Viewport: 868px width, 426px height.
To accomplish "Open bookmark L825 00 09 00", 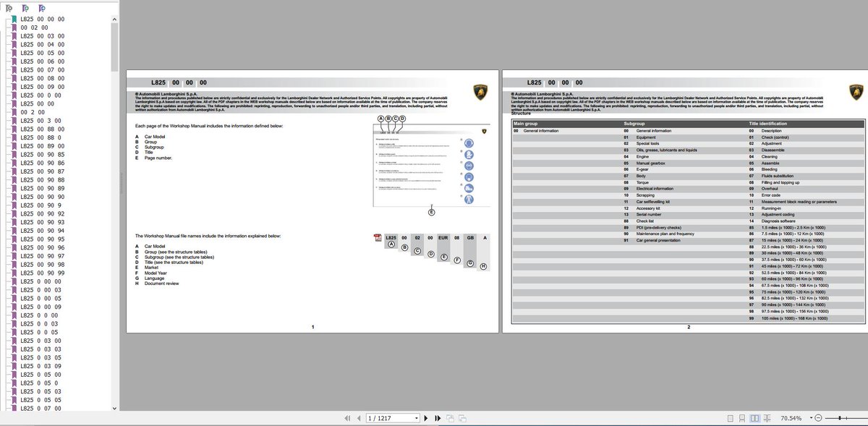I will click(42, 87).
